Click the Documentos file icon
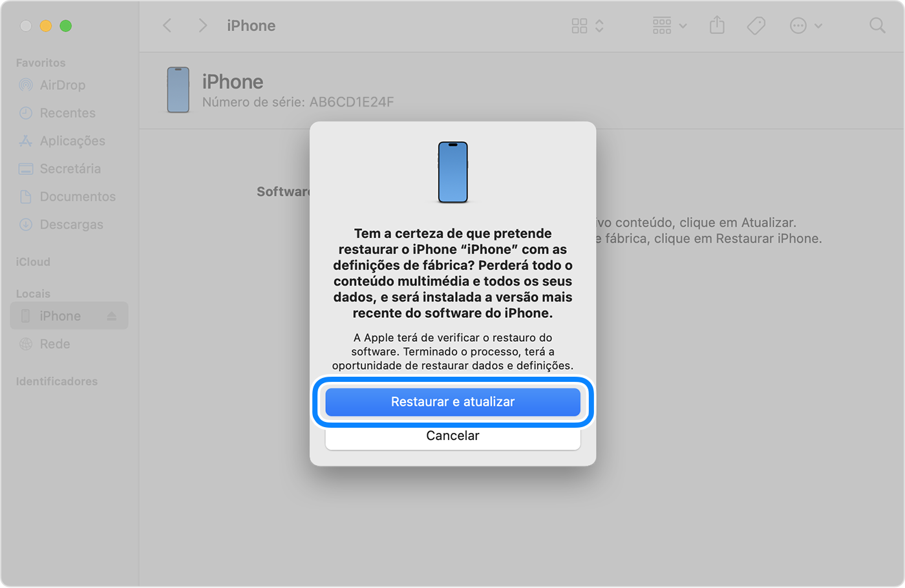905x588 pixels. pyautogui.click(x=26, y=196)
